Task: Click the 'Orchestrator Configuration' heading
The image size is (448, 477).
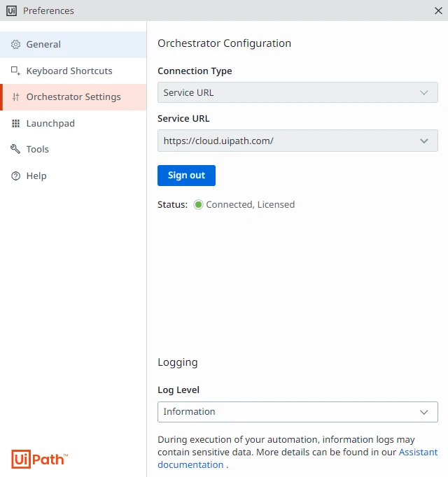Action: pyautogui.click(x=225, y=43)
